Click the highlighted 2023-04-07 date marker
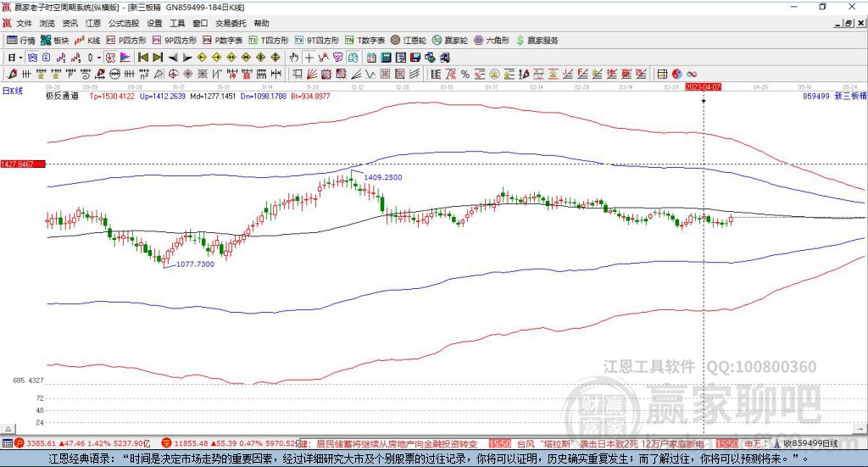This screenshot has height=467, width=868. coord(703,87)
